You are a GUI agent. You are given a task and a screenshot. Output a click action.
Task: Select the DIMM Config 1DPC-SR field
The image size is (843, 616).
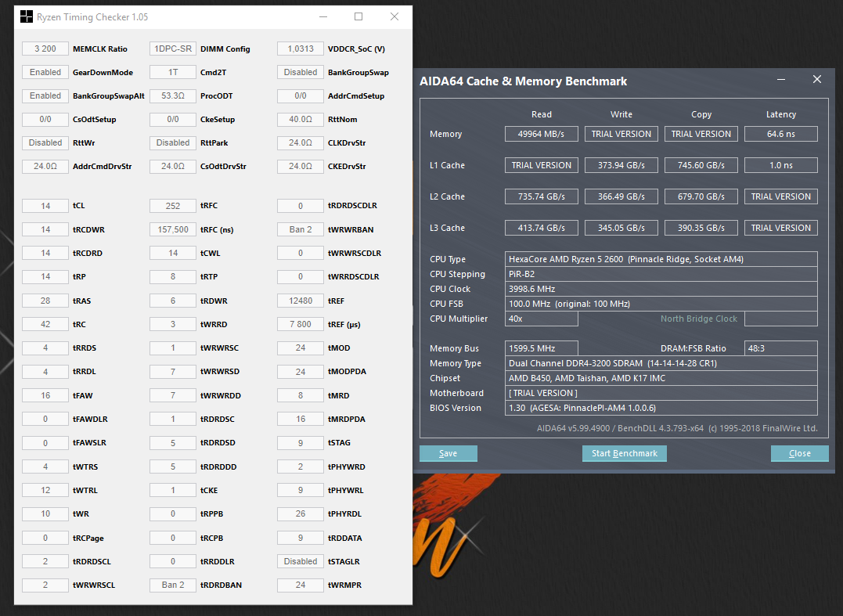(172, 48)
